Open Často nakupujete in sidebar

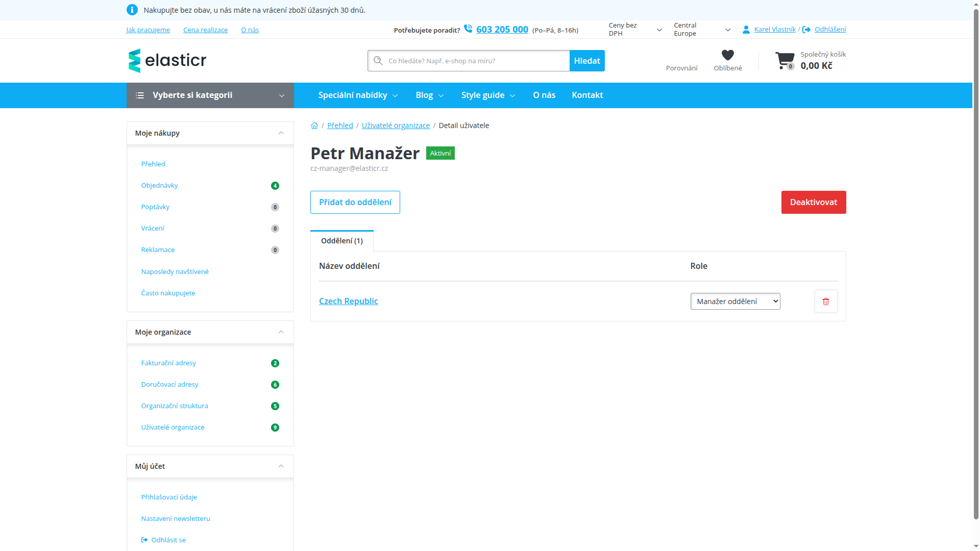pyautogui.click(x=168, y=293)
